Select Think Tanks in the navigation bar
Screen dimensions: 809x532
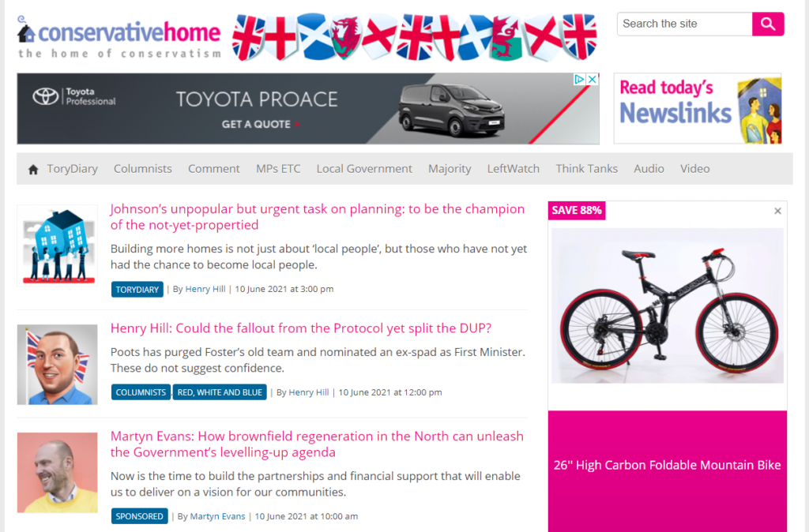(x=586, y=169)
